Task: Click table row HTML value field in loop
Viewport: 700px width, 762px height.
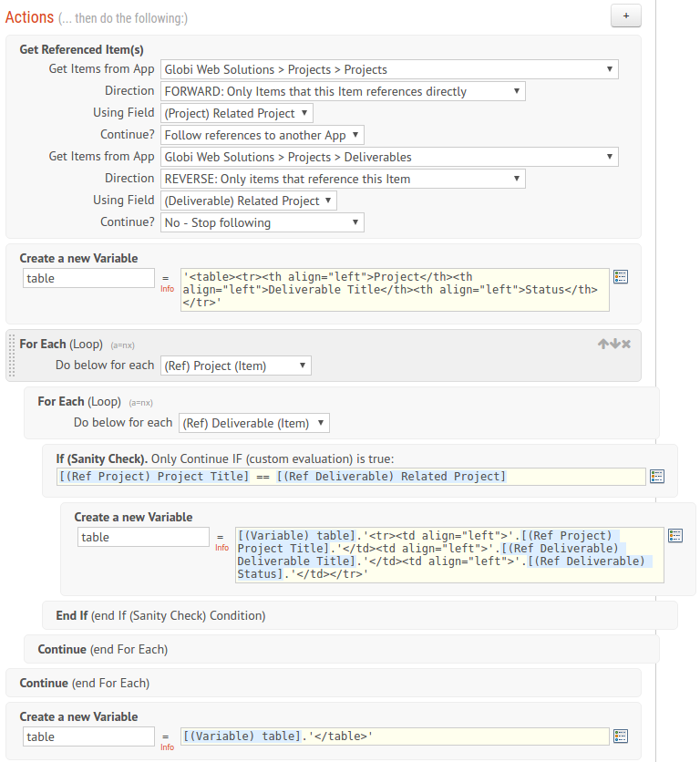Action: pos(449,555)
